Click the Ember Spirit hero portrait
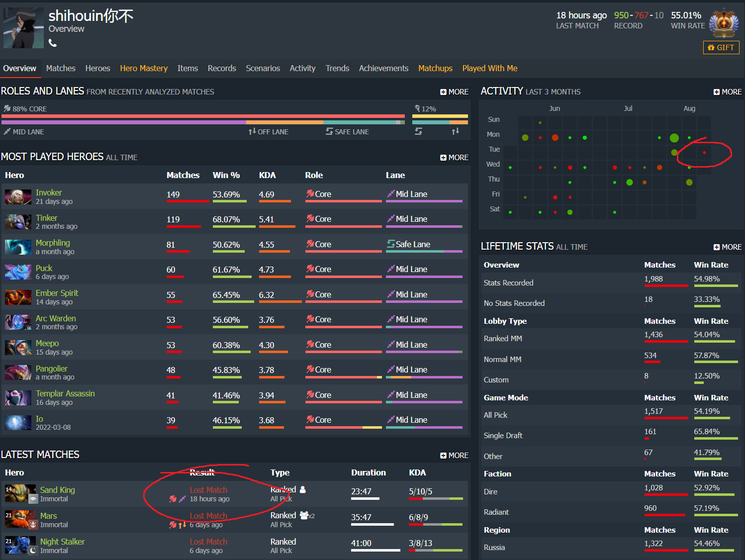This screenshot has height=560, width=745. (18, 297)
